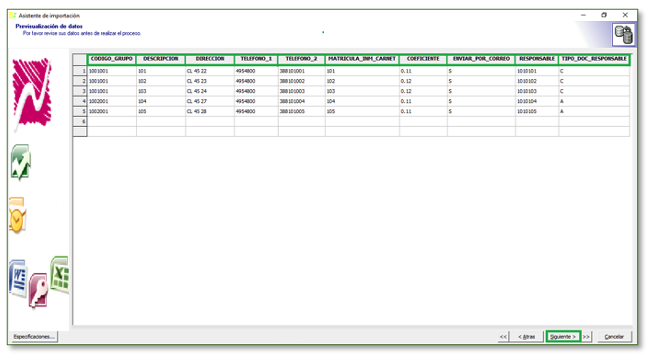Click the database import icon at top right
The width and height of the screenshot is (649, 360).
[623, 35]
